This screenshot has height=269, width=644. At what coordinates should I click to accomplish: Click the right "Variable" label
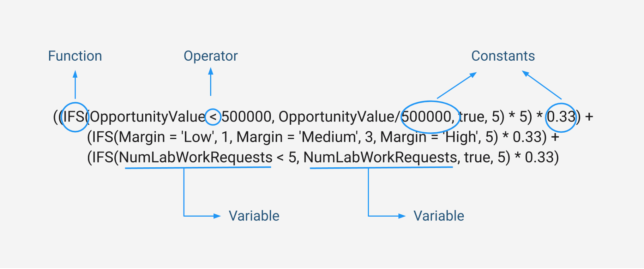pyautogui.click(x=439, y=216)
